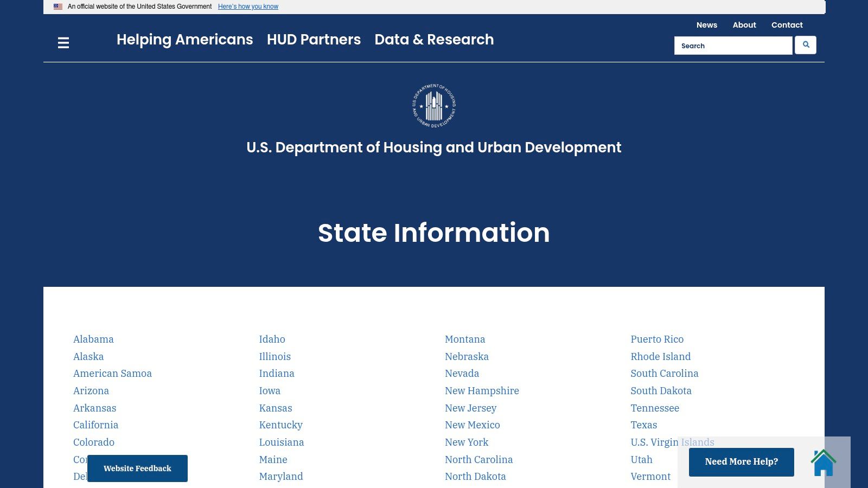
Task: Choose Texas link
Action: point(643,425)
